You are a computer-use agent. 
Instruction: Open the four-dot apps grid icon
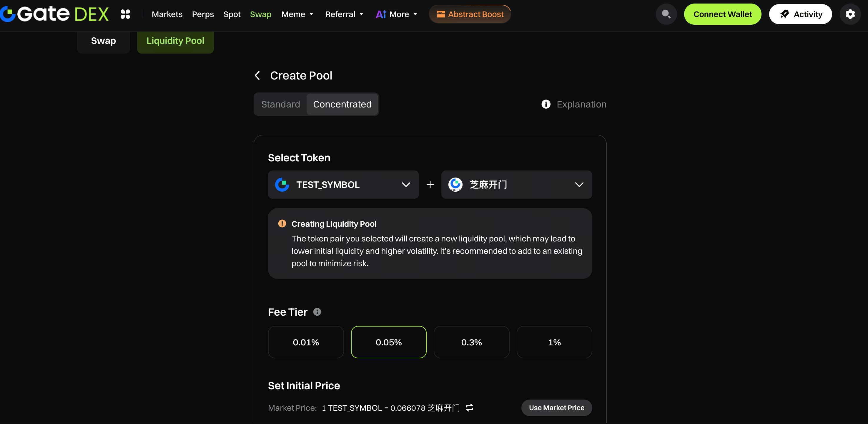tap(125, 14)
